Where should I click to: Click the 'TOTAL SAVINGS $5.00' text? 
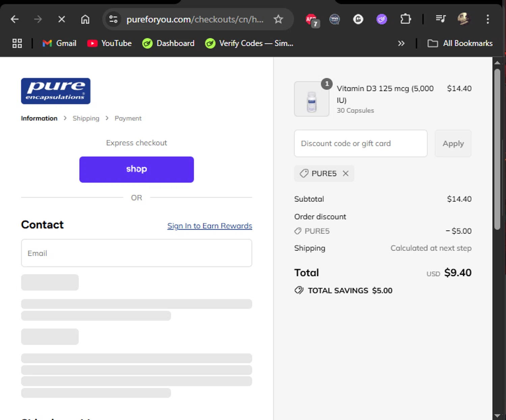coord(350,291)
